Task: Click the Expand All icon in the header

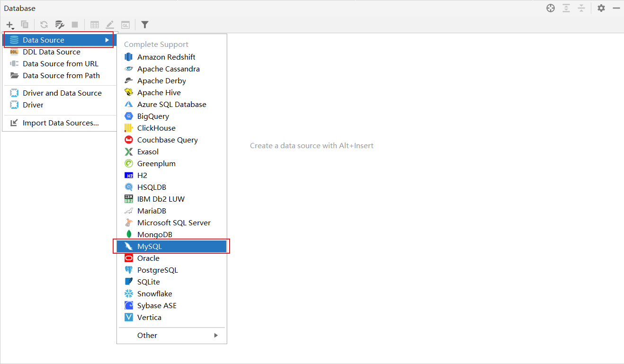Action: (x=566, y=8)
